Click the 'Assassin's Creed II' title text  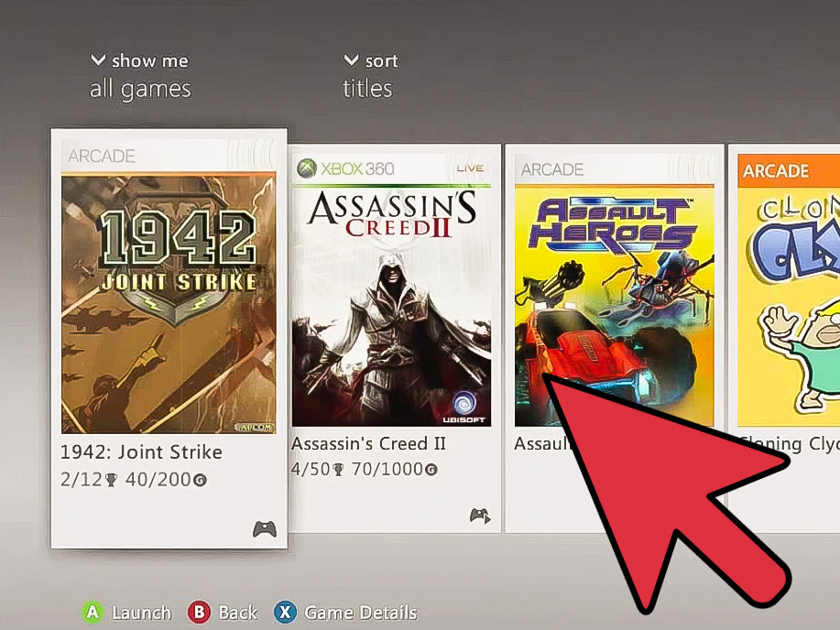(368, 443)
